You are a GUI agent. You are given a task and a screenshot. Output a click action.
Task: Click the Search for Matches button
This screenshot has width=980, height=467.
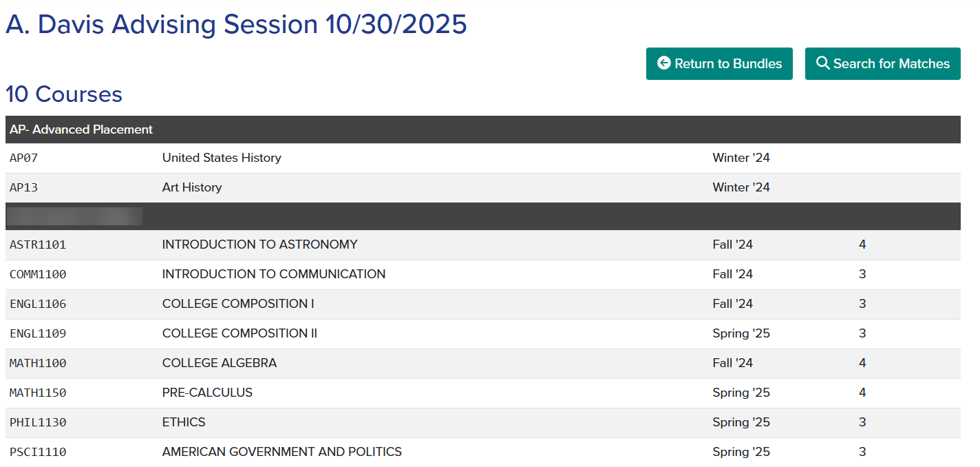click(x=883, y=63)
